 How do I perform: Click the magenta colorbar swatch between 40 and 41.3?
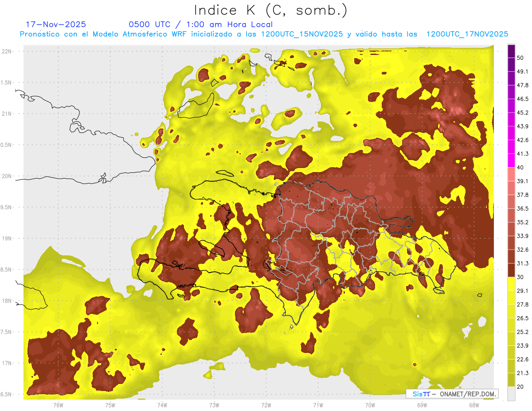pos(511,160)
